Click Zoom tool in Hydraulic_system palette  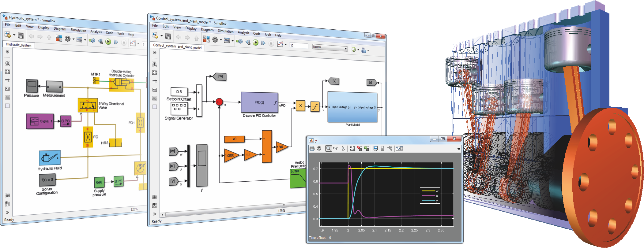(x=7, y=63)
